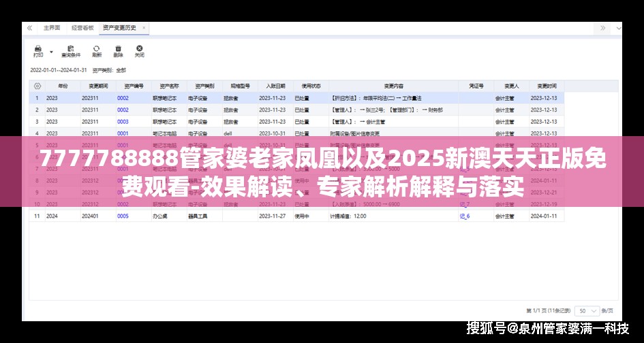The image size is (644, 343).
Task: Open asset link 0002 in row 1
Action: point(123,98)
